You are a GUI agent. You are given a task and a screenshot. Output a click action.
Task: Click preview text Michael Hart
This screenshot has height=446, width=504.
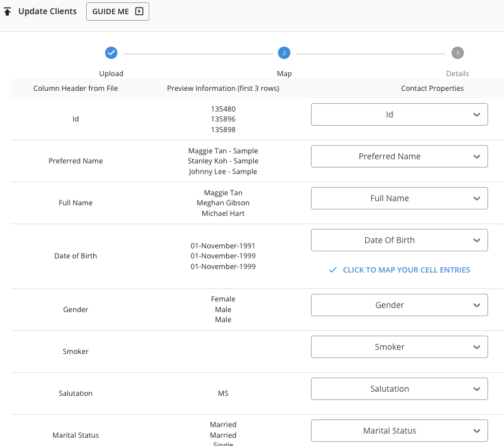[x=223, y=214]
